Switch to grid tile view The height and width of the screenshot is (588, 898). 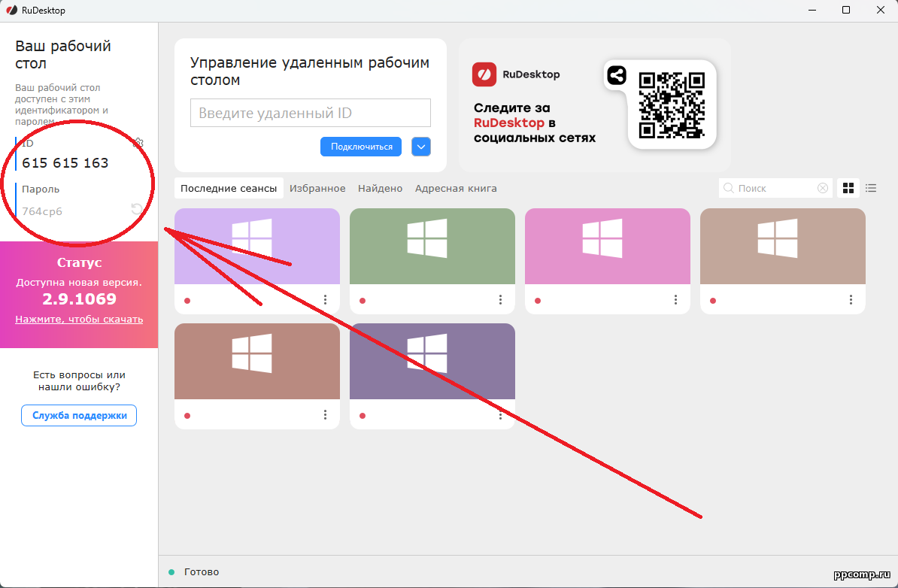tap(848, 188)
